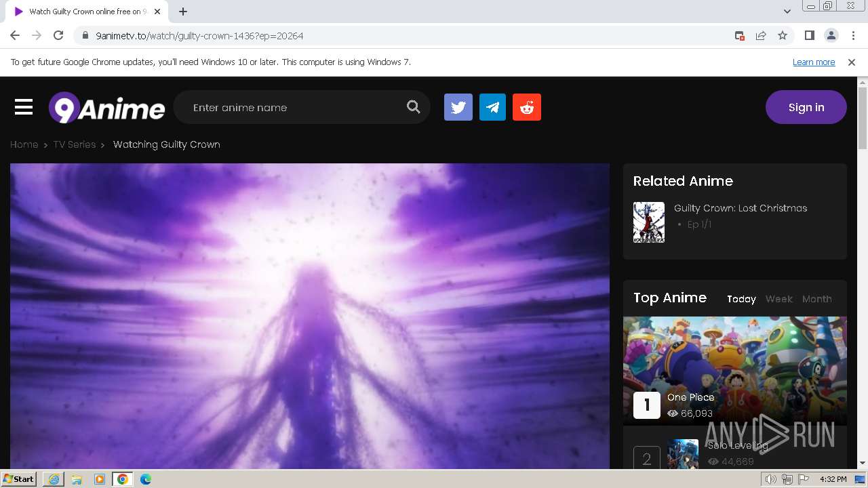Viewport: 868px width, 488px height.
Task: Switch Top Anime to Month
Action: (816, 299)
